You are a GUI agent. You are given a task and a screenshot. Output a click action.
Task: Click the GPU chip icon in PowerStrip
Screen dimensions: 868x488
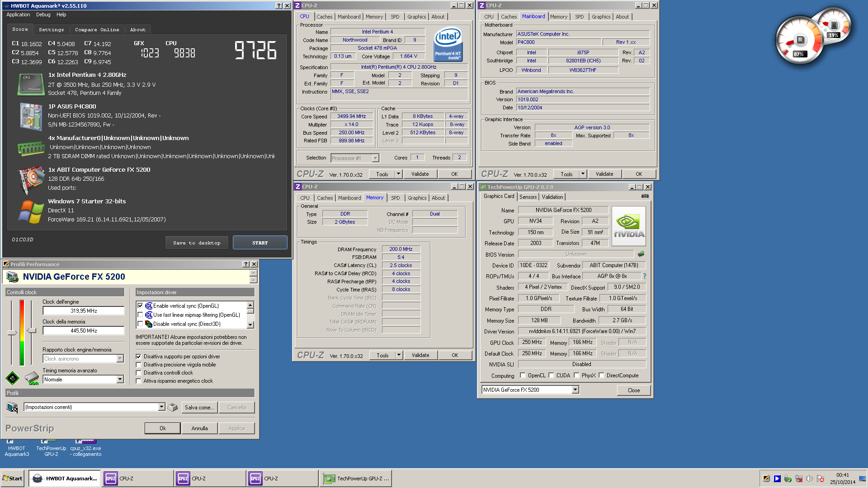click(x=12, y=378)
